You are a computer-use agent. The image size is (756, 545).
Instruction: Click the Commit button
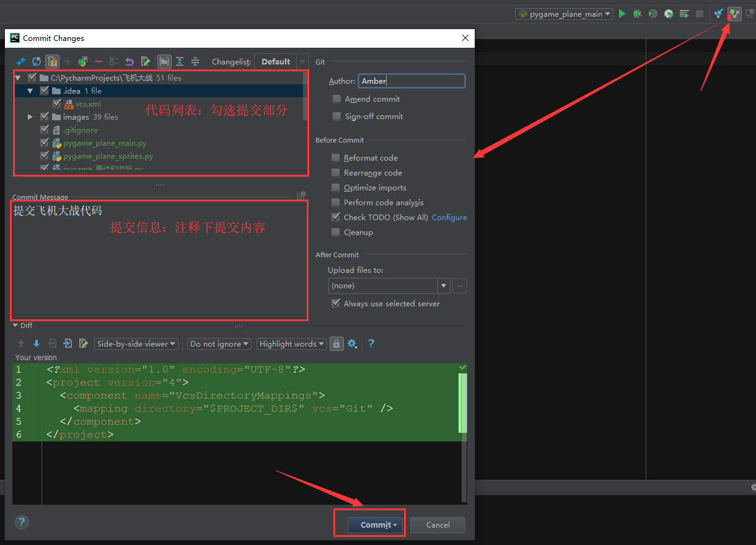coord(376,525)
